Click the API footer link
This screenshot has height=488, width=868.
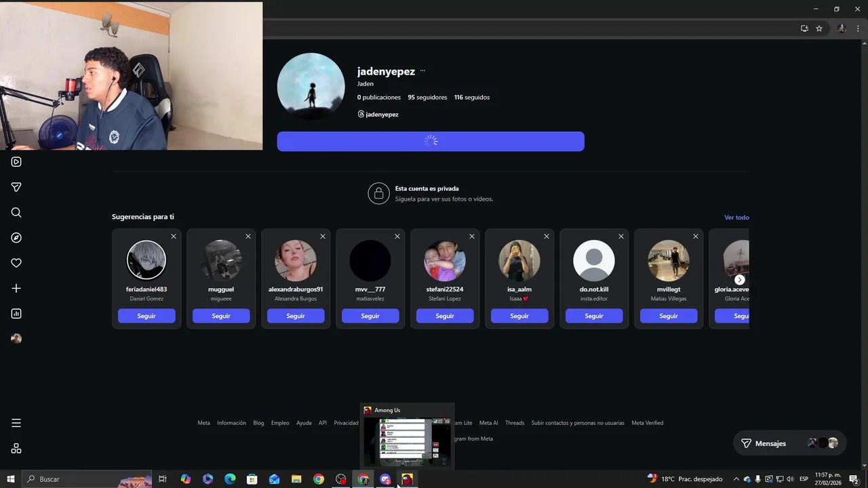point(323,423)
